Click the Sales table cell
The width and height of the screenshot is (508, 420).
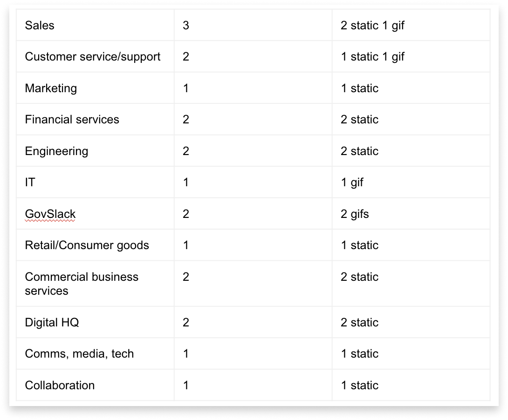(x=40, y=25)
